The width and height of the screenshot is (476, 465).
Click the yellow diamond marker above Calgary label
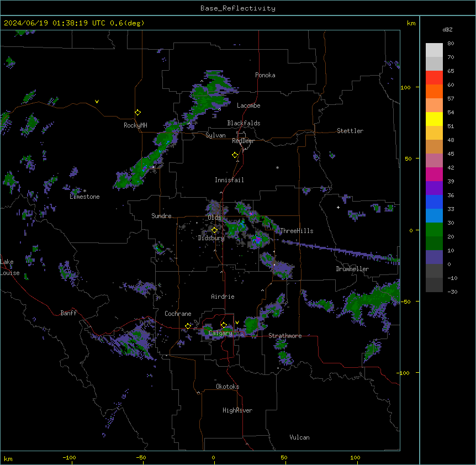(x=224, y=325)
